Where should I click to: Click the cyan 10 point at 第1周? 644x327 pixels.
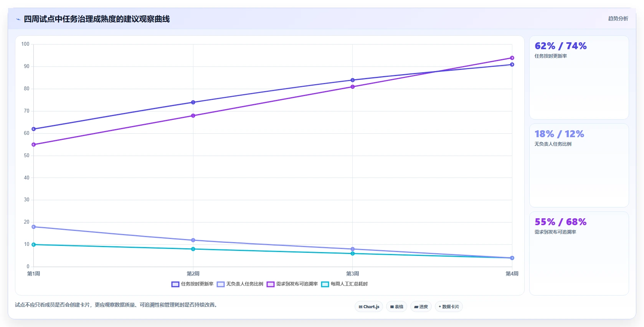click(34, 244)
